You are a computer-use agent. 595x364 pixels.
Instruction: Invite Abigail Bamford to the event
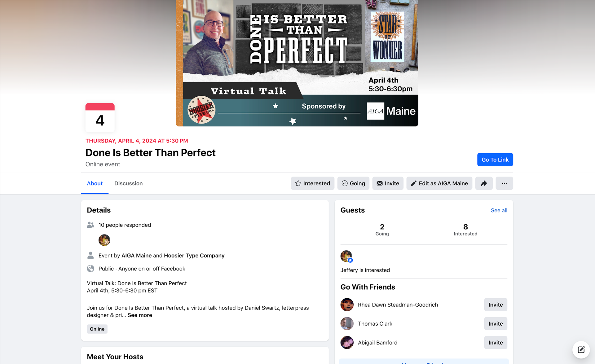click(496, 343)
